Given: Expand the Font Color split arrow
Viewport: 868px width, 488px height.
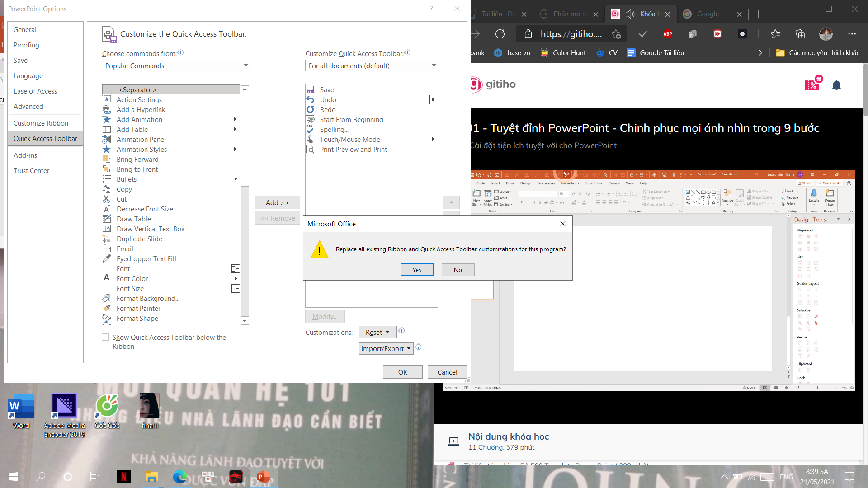Looking at the screenshot, I should [x=236, y=278].
